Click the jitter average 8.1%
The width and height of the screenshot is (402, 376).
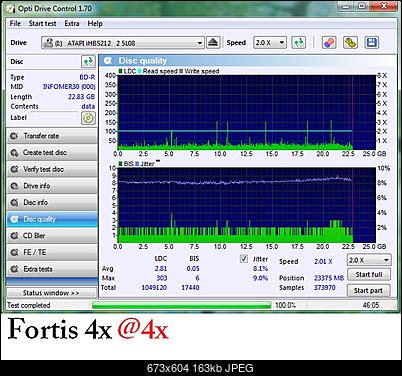coord(261,269)
